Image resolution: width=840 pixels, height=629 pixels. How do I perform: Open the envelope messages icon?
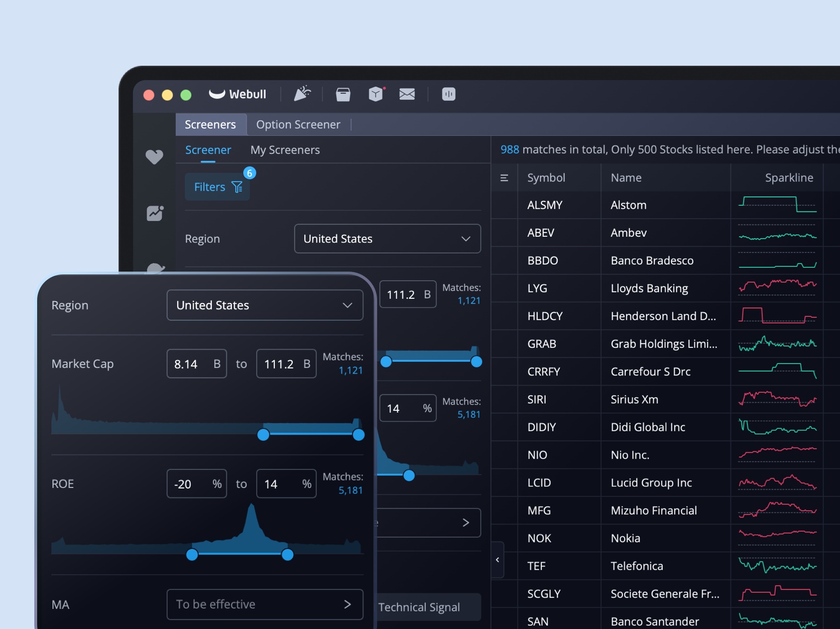click(x=407, y=94)
